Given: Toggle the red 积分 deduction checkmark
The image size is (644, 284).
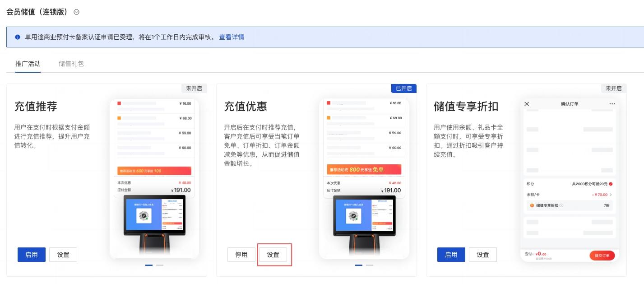Looking at the screenshot, I should 611,184.
